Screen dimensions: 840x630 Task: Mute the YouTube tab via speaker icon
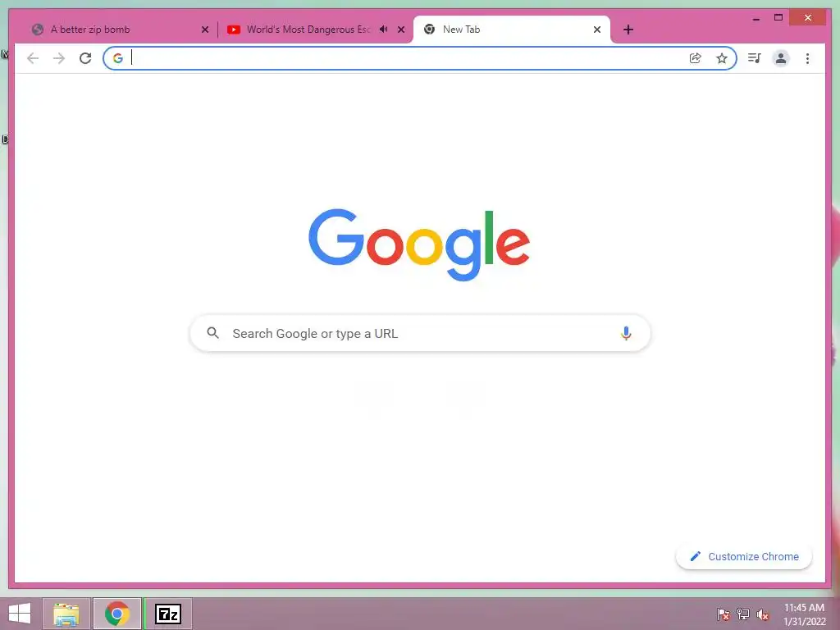[x=384, y=30]
